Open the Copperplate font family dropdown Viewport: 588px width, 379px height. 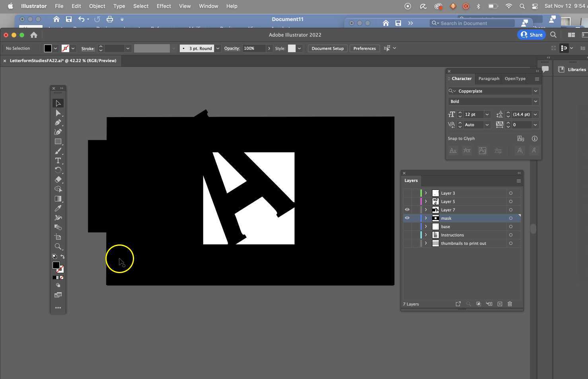coord(535,91)
